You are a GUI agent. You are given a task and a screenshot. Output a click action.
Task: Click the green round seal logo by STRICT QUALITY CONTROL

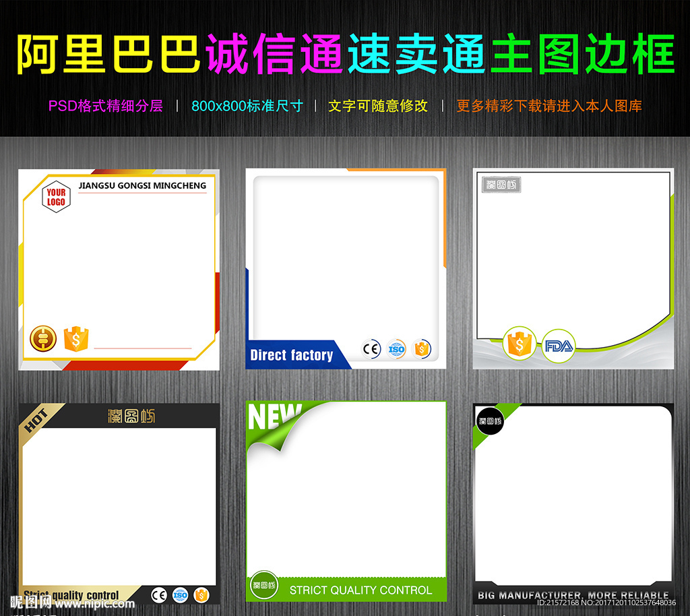click(264, 585)
